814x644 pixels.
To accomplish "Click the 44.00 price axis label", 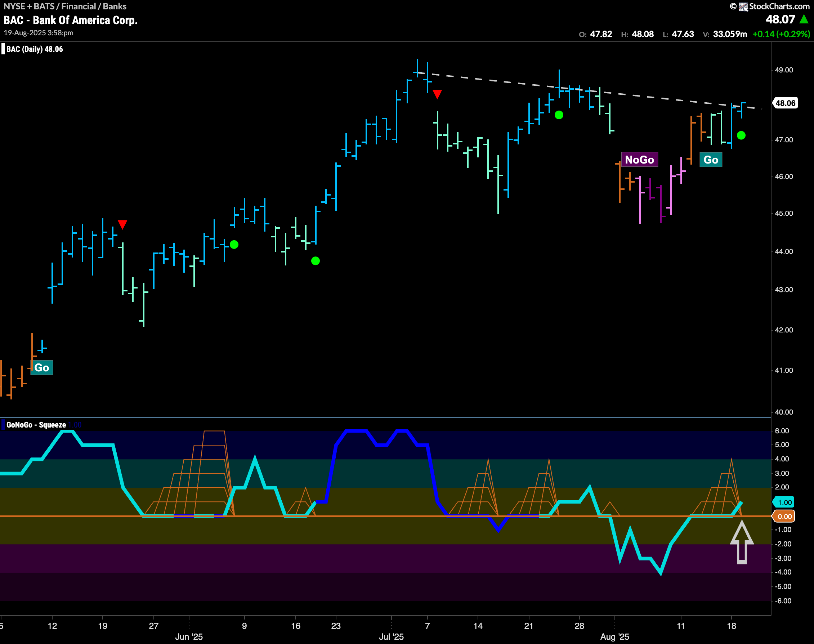I will pos(784,251).
